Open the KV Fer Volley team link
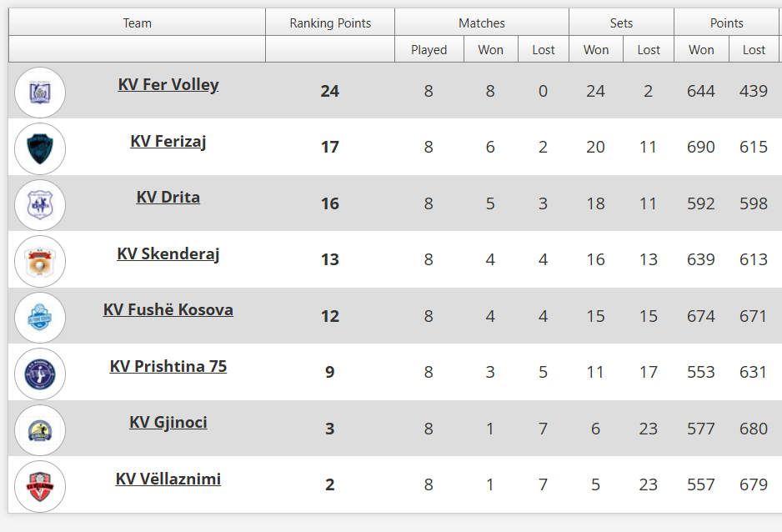Screen dimensions: 782x532 click(x=168, y=85)
